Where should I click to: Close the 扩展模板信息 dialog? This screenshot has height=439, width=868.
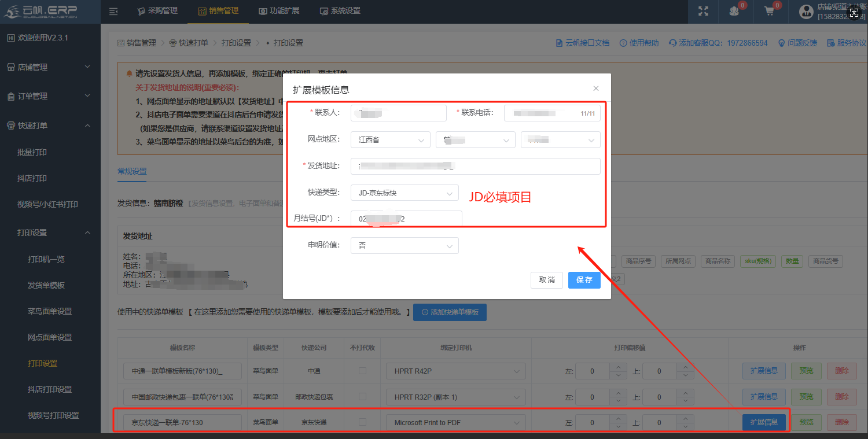[596, 88]
